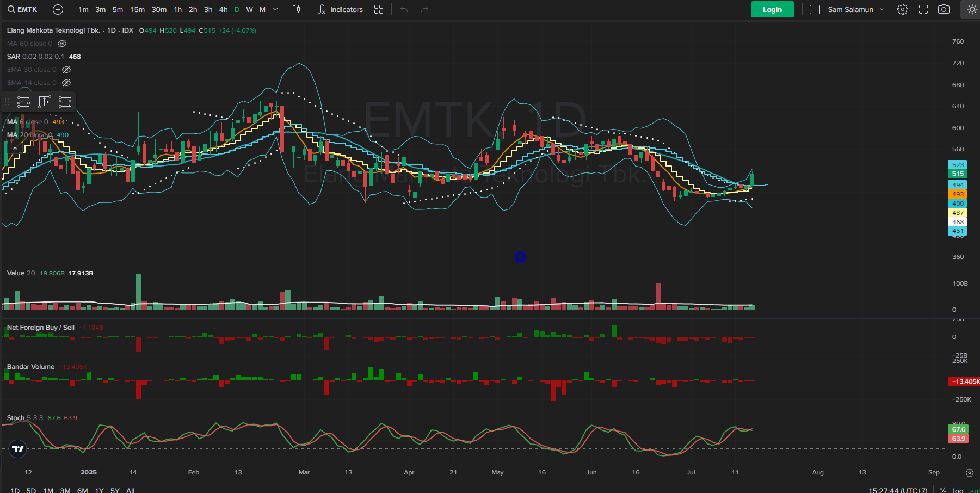Toggle percent scale
The width and height of the screenshot is (980, 493).
[x=943, y=490]
